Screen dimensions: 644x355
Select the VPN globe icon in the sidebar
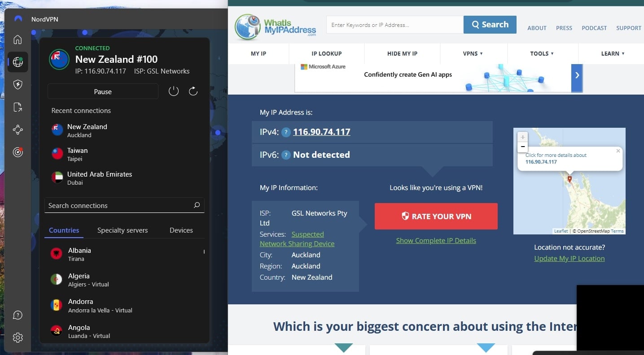pos(18,62)
